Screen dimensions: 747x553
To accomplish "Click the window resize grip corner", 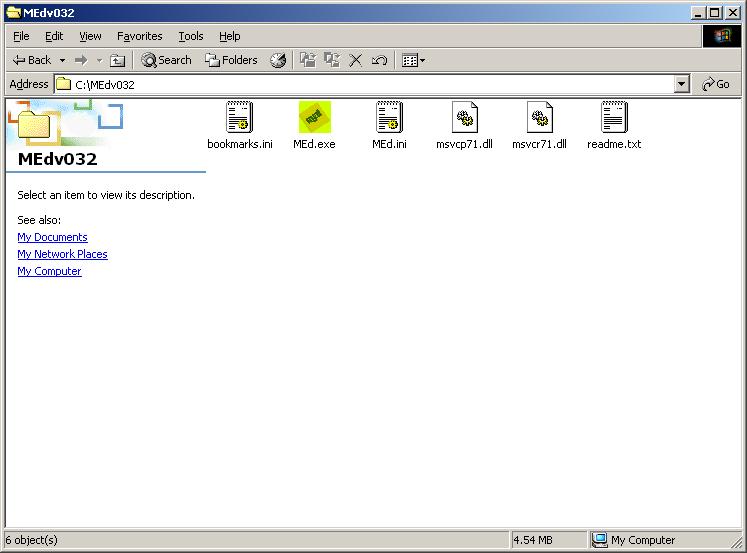I will click(736, 542).
